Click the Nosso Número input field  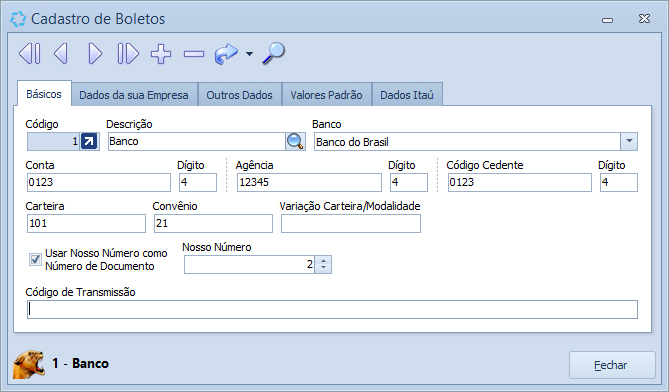[x=250, y=264]
